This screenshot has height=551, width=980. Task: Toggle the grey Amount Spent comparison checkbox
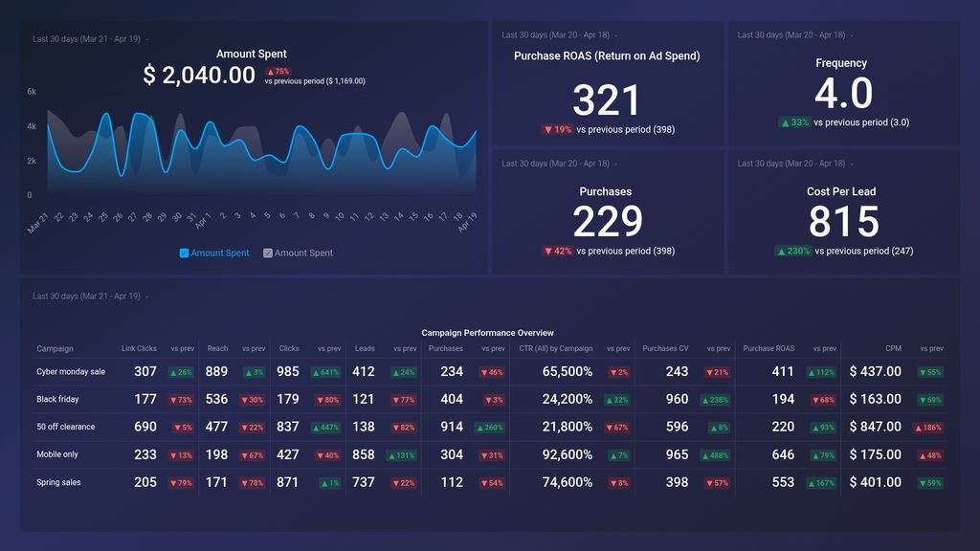point(268,253)
